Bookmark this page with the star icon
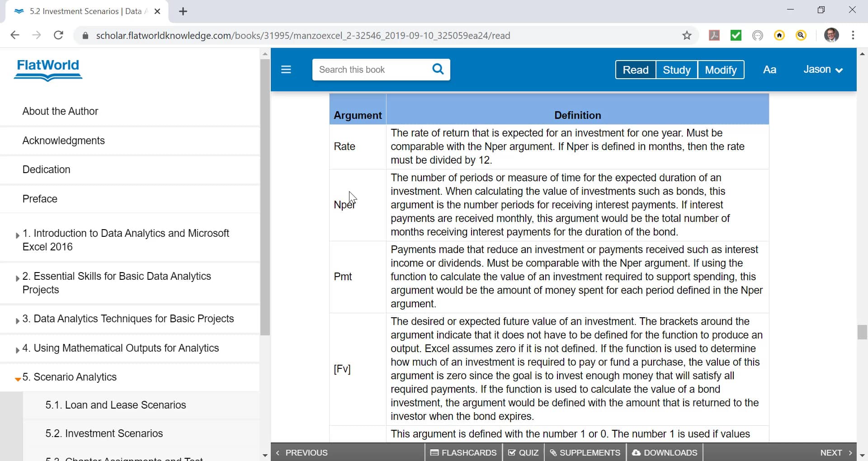Screen dimensions: 868x461 (687, 35)
